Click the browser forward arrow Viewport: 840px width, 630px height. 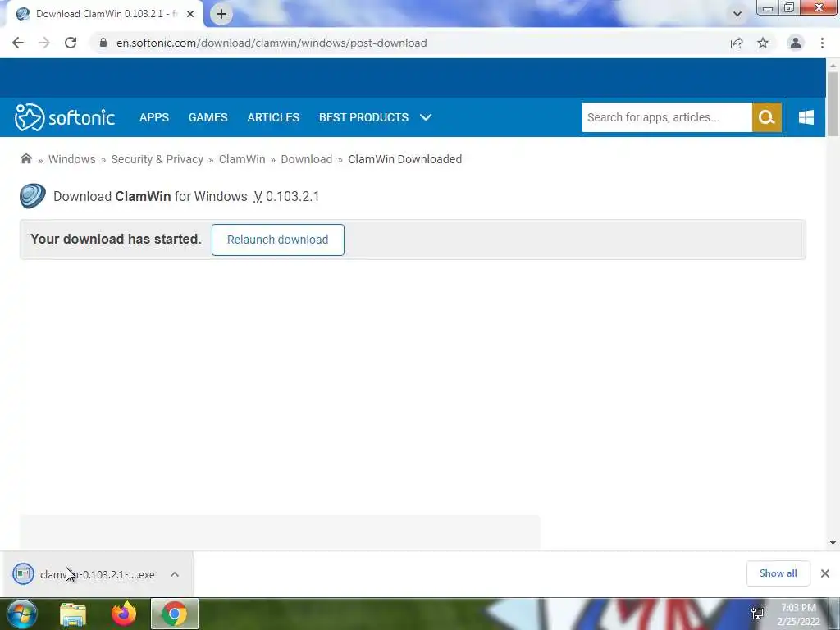pos(44,43)
